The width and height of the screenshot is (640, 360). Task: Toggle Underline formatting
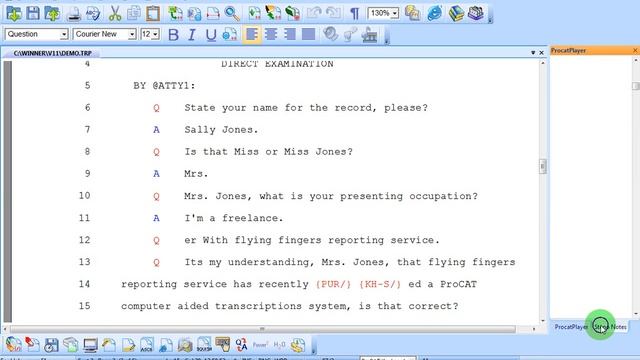coord(211,35)
